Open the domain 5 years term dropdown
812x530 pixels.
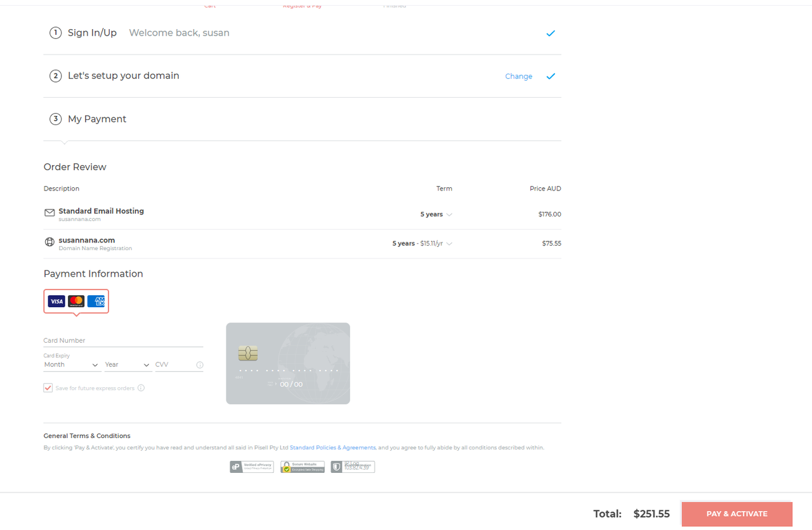pyautogui.click(x=422, y=244)
